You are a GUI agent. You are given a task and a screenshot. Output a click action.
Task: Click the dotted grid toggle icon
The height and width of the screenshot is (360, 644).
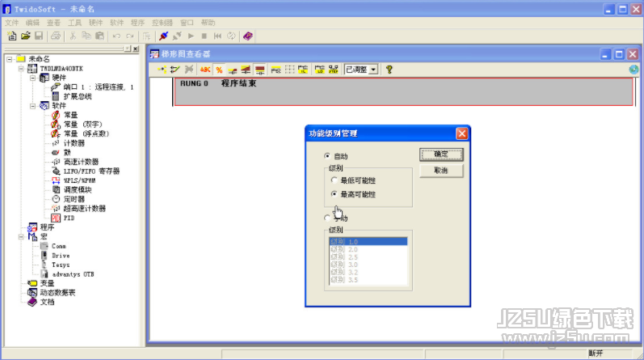289,70
